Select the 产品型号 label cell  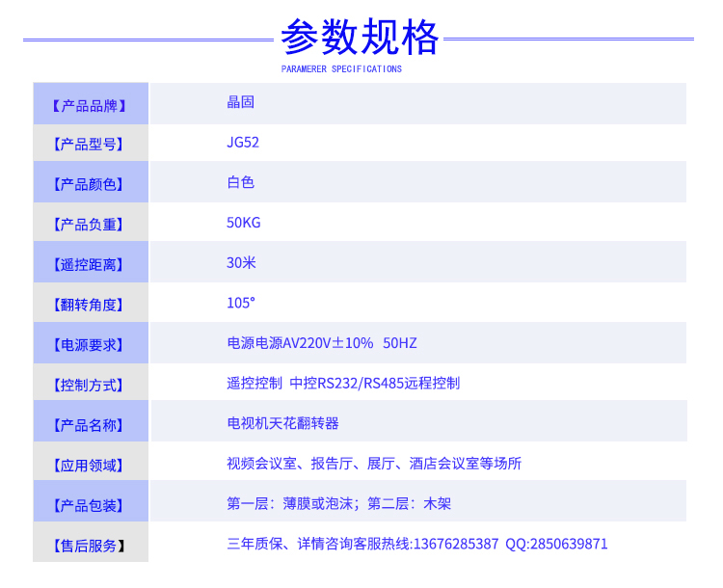click(x=91, y=145)
